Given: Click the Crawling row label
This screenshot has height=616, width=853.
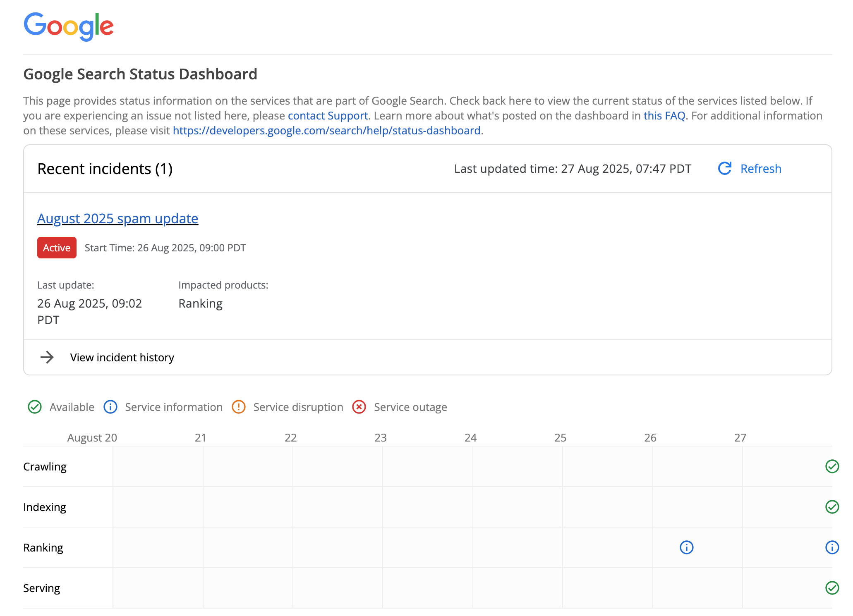Looking at the screenshot, I should [45, 466].
